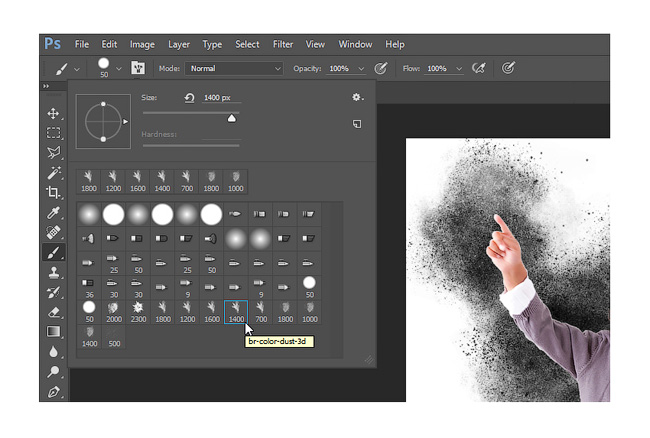Screen dimensions: 650x438
Task: Open the Type menu
Action: pos(212,44)
